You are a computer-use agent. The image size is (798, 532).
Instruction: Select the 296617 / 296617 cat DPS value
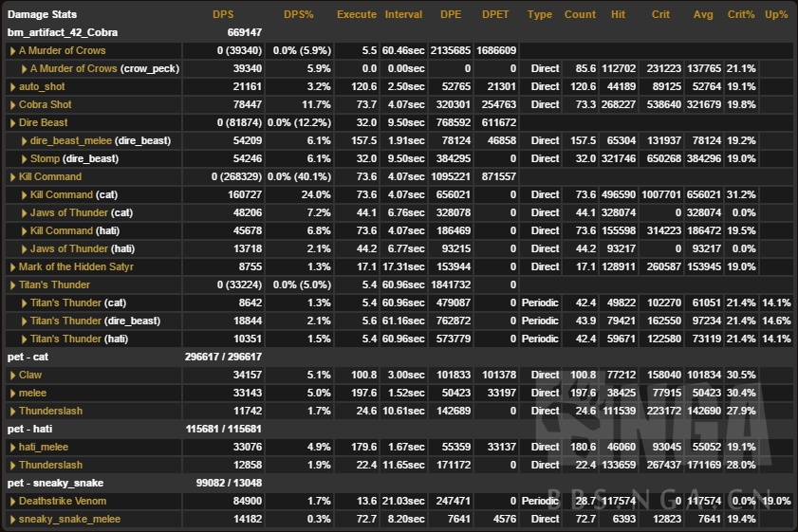[x=223, y=358]
